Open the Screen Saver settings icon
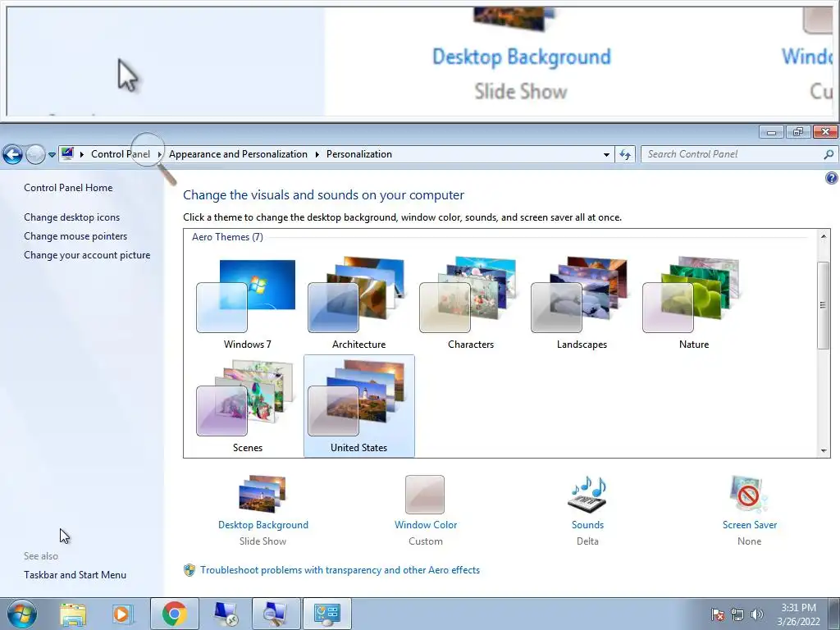 749,495
